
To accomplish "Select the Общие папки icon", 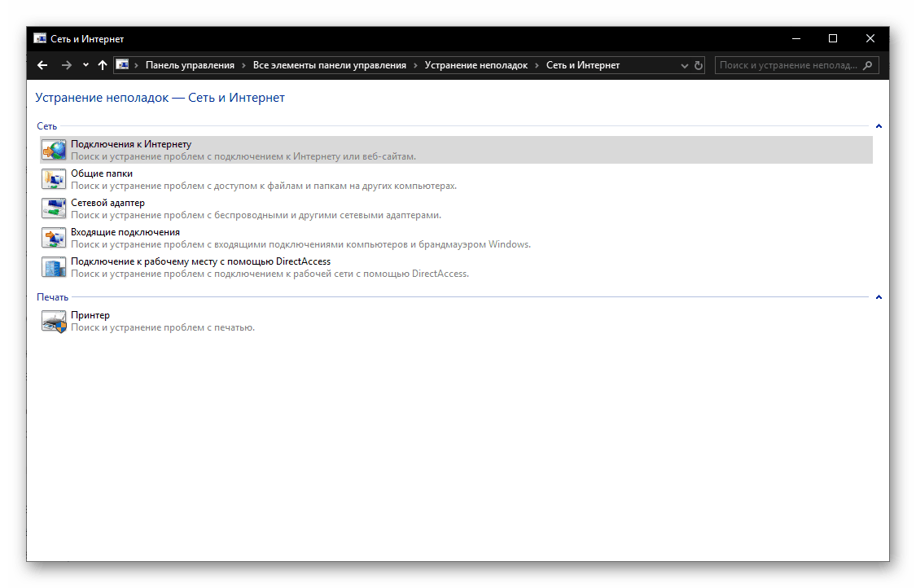I will [x=54, y=179].
